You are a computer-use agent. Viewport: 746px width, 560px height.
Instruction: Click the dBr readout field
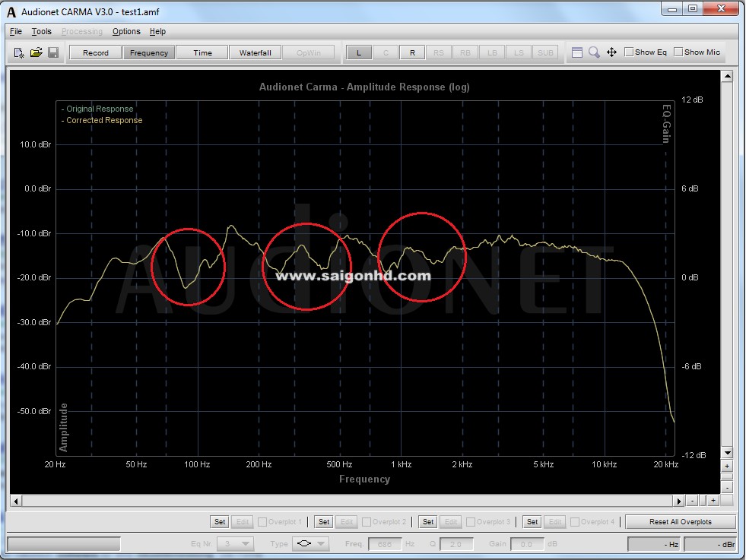pyautogui.click(x=710, y=544)
